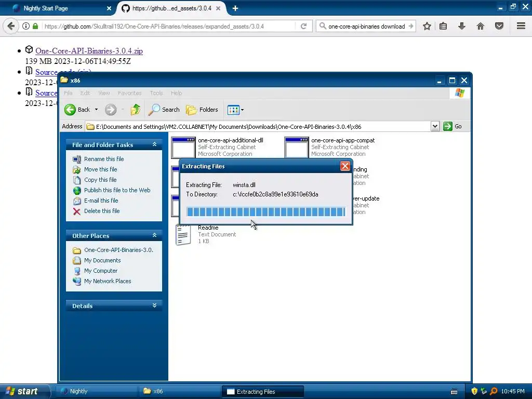Switch to Nightly taskbar button
Screen dimensions: 532x399
(x=96, y=391)
